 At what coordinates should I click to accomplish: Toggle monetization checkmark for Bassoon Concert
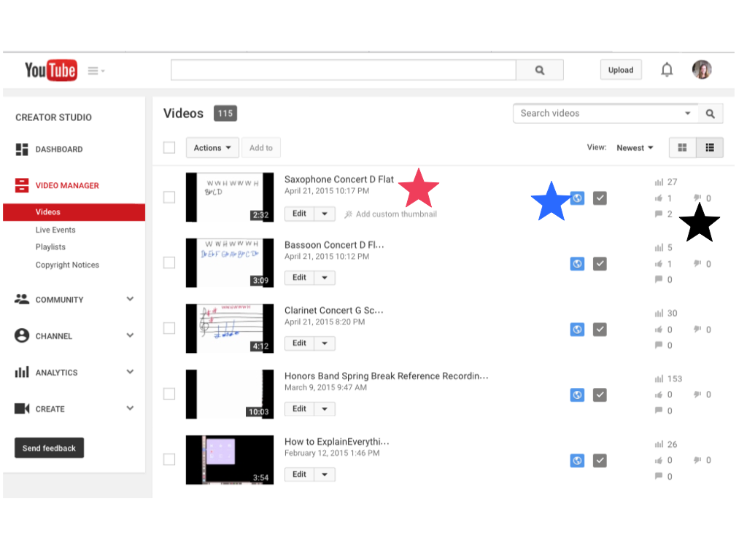point(600,264)
